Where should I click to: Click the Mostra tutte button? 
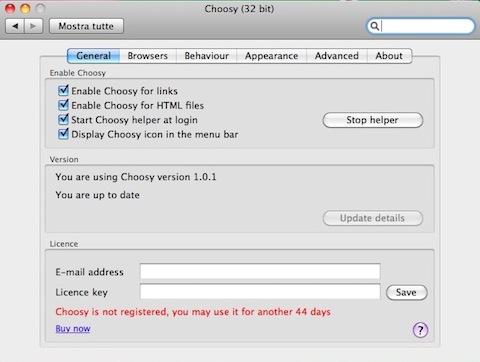[x=86, y=26]
